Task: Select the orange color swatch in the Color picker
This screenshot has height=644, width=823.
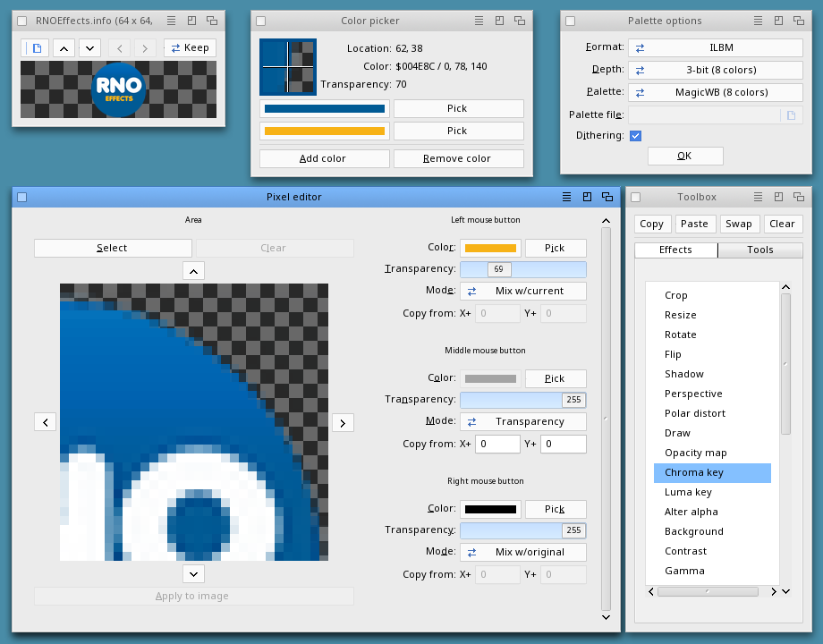Action: [325, 131]
